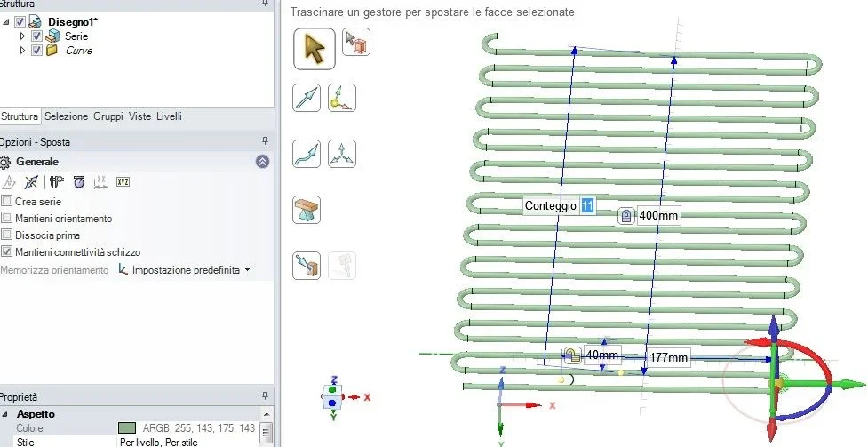The image size is (868, 447).
Task: Select the Support/pivot block tool guide
Action: pos(307,211)
